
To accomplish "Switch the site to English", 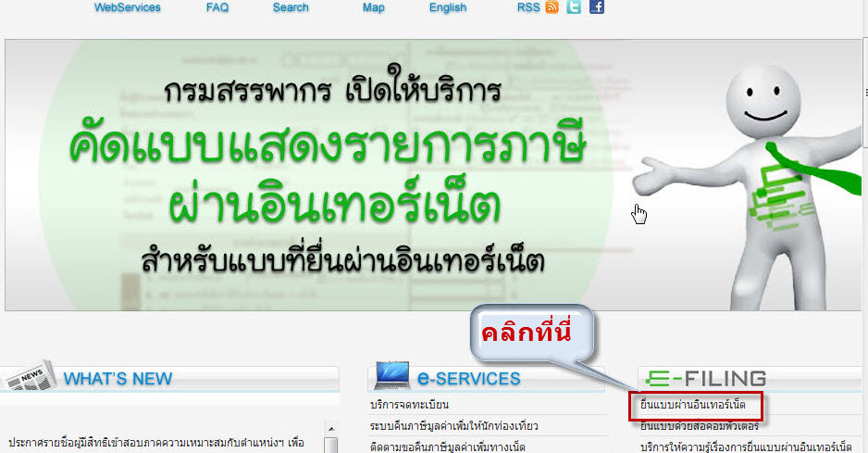I will [448, 7].
